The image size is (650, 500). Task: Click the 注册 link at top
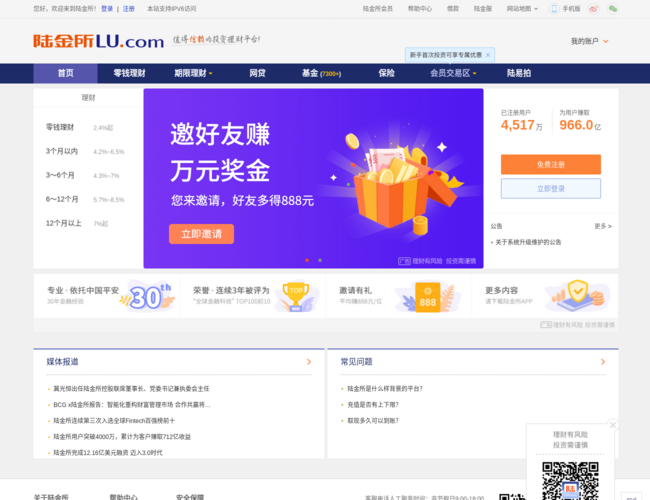(x=129, y=9)
